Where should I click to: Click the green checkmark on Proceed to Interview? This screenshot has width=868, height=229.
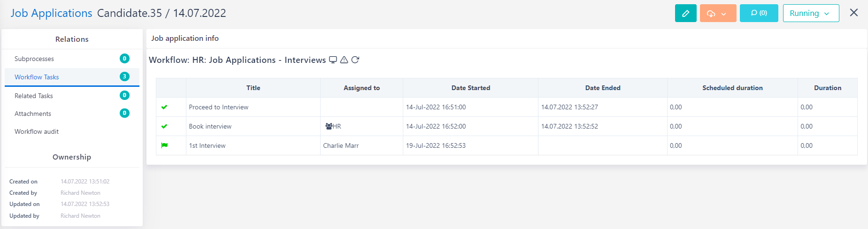(164, 107)
